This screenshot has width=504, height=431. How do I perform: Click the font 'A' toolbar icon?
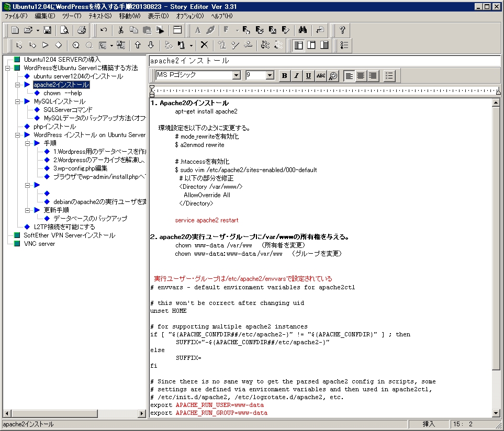tap(198, 30)
